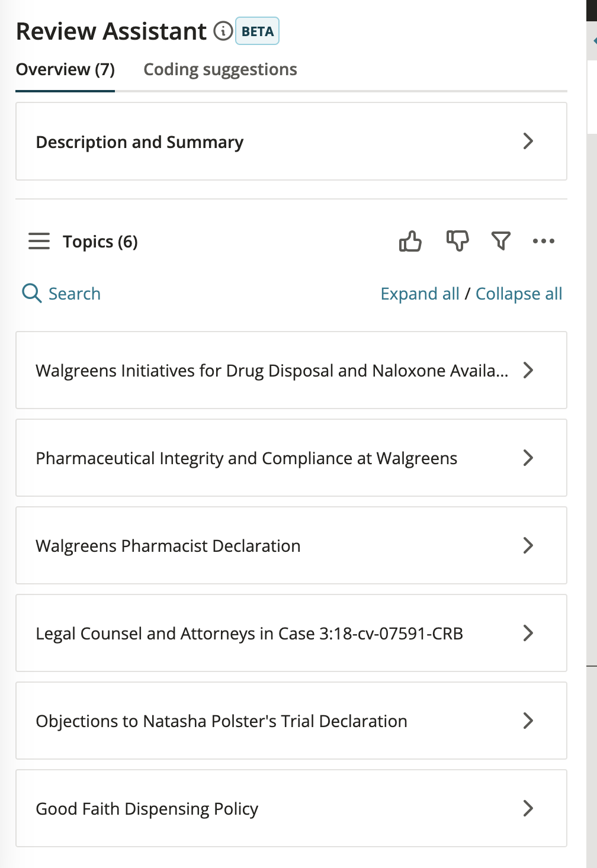Open the filter funnel icon

(x=501, y=241)
